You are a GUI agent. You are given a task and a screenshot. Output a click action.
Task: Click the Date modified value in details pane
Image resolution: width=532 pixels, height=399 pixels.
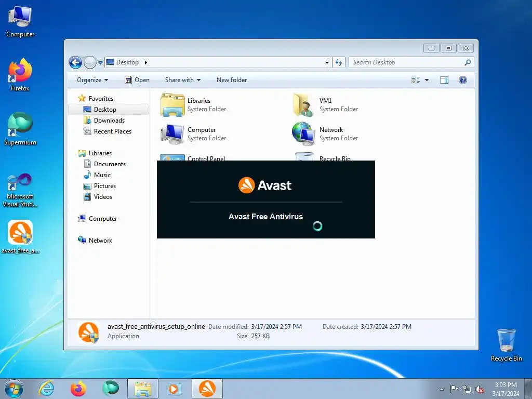click(x=276, y=326)
